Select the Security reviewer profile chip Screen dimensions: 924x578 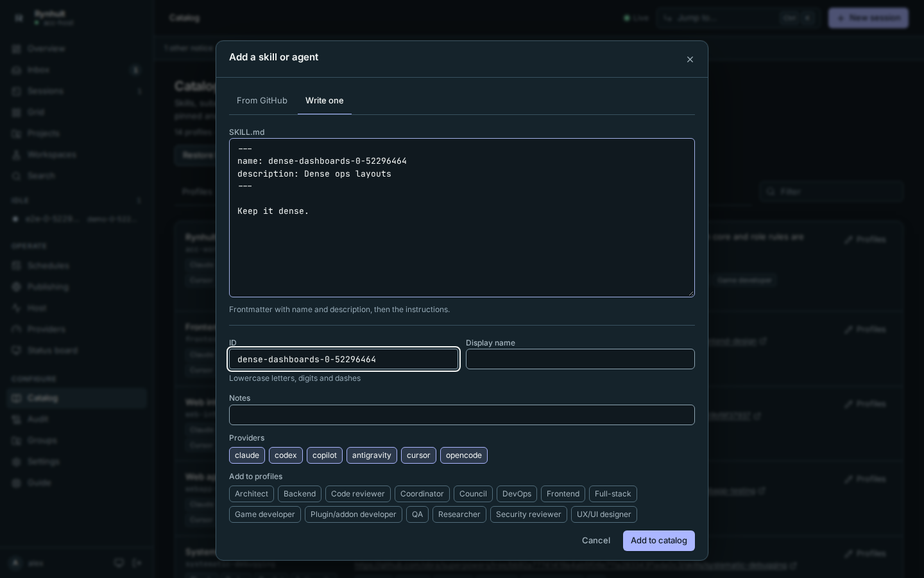tap(529, 514)
